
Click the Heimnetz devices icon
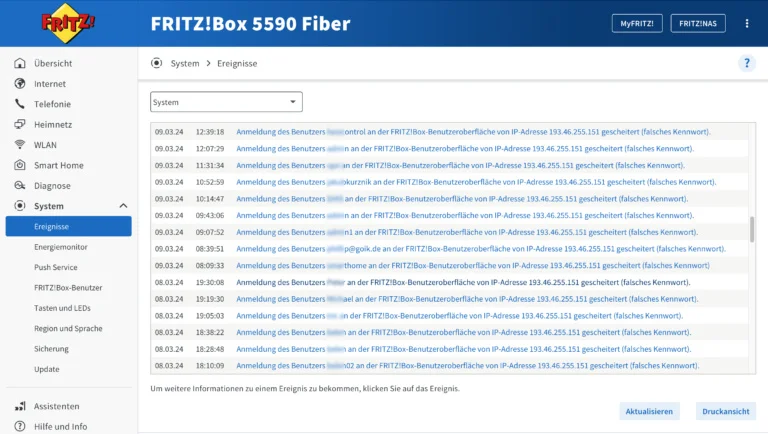(20, 124)
